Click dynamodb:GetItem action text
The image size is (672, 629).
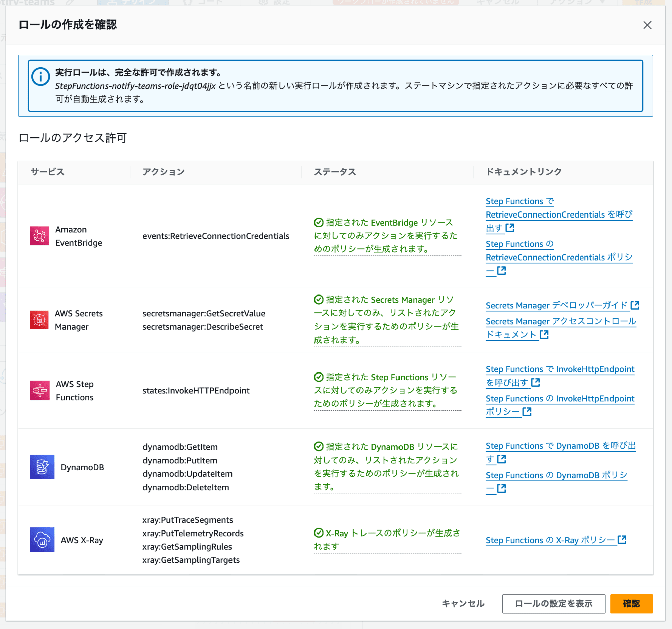pos(180,447)
